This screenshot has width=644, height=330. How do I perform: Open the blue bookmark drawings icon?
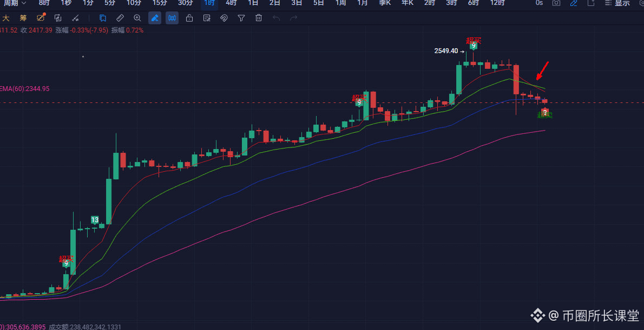pyautogui.click(x=103, y=18)
